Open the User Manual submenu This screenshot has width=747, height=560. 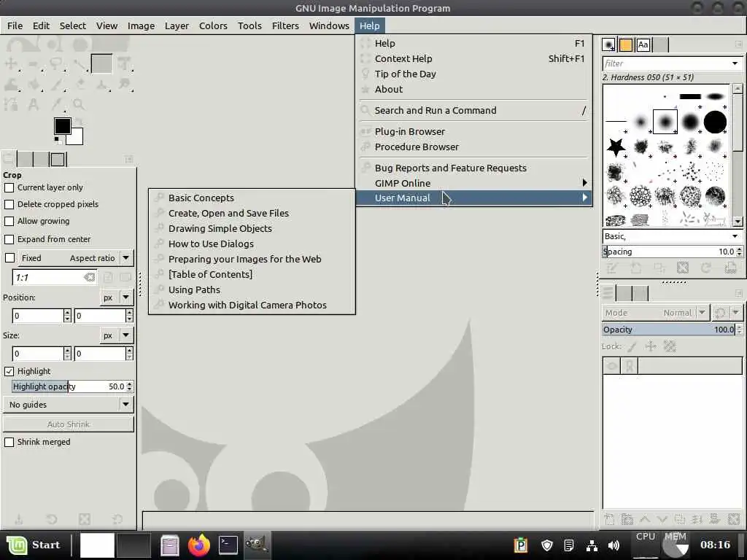474,198
